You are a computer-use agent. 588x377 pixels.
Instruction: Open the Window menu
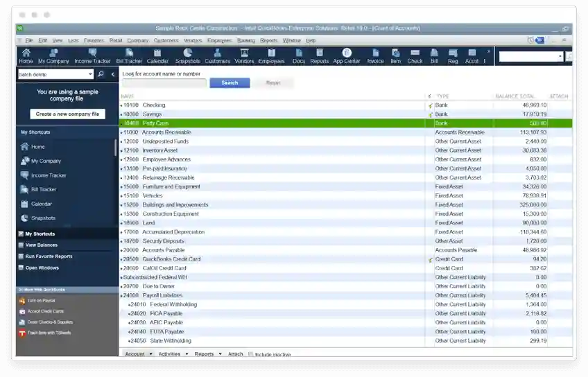(292, 40)
